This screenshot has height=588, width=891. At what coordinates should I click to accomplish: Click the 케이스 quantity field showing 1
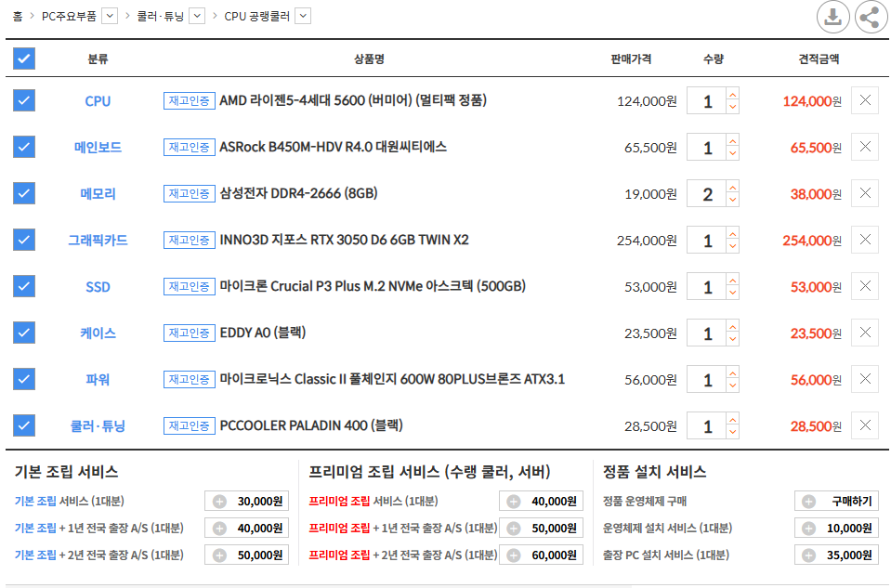click(707, 333)
